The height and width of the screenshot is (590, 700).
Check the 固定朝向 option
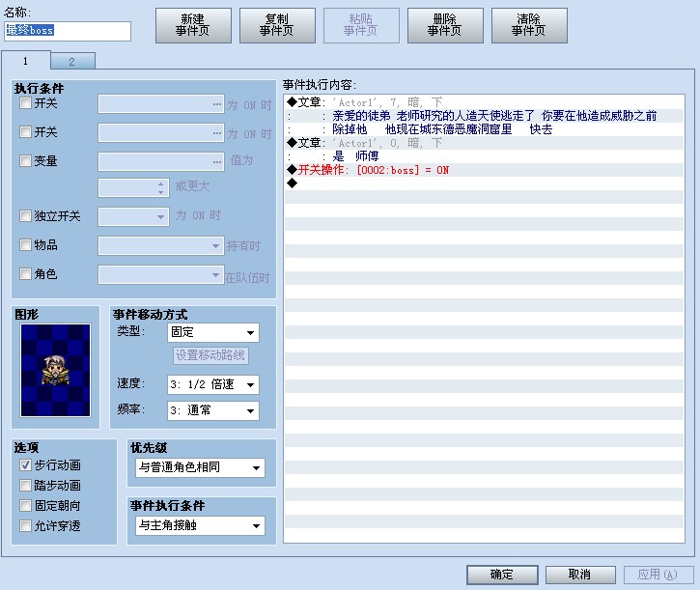point(25,506)
